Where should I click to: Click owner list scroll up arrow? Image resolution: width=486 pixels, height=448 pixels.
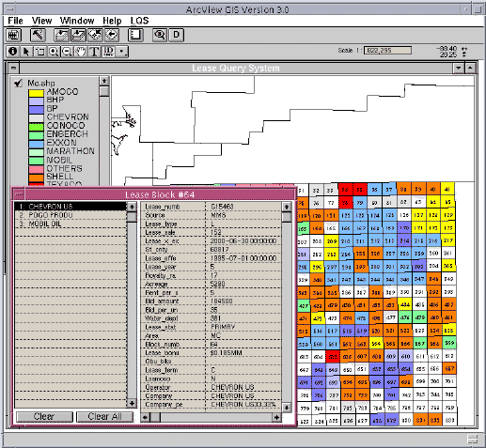[x=132, y=207]
